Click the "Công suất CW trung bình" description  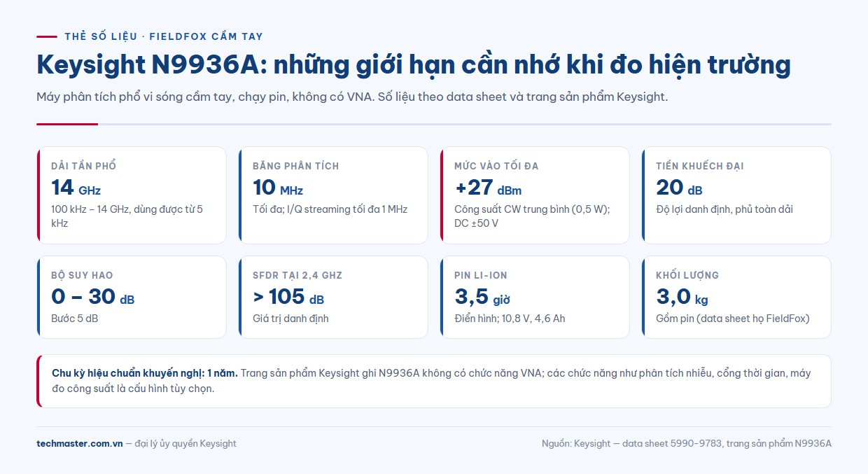pos(532,216)
